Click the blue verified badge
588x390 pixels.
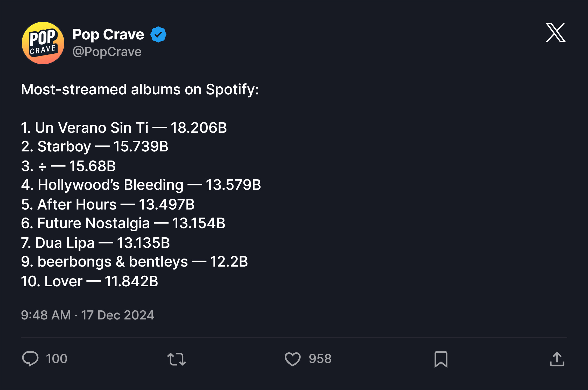coord(158,34)
